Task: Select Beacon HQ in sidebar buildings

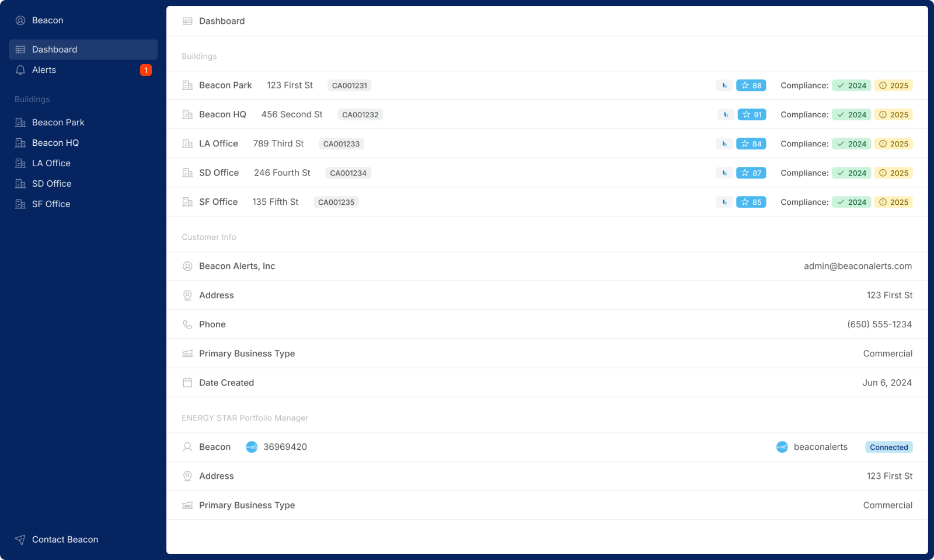Action: click(83, 143)
